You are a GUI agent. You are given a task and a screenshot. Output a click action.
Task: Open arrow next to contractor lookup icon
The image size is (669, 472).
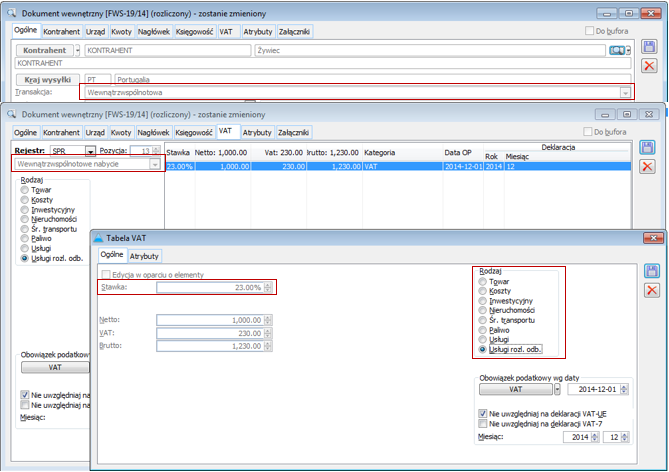628,50
